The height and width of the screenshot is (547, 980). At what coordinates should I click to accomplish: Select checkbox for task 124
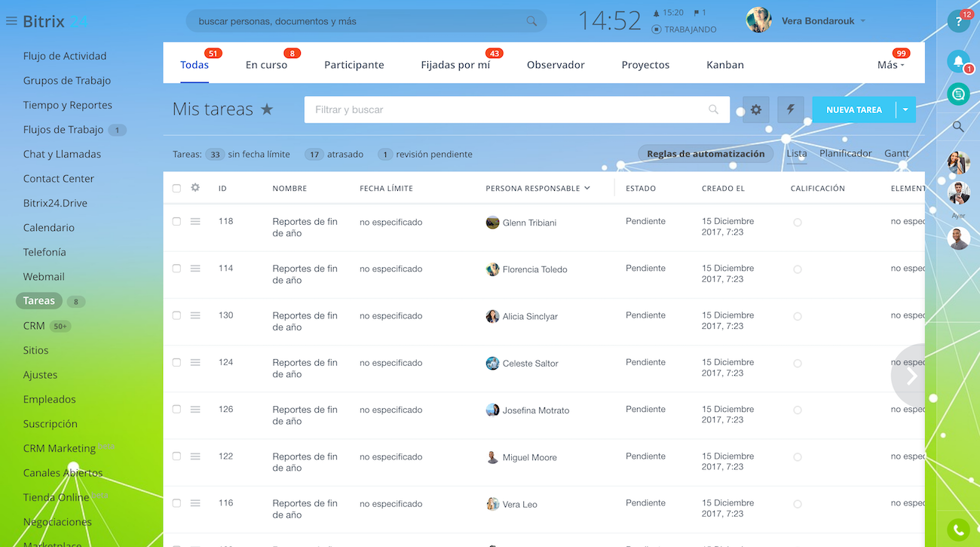pos(176,362)
